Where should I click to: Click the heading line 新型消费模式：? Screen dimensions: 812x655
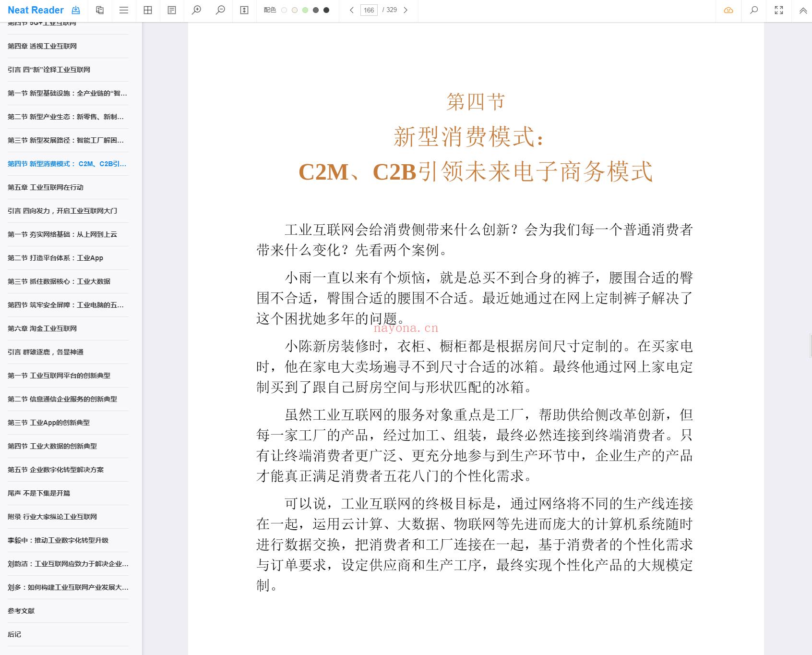click(x=469, y=136)
